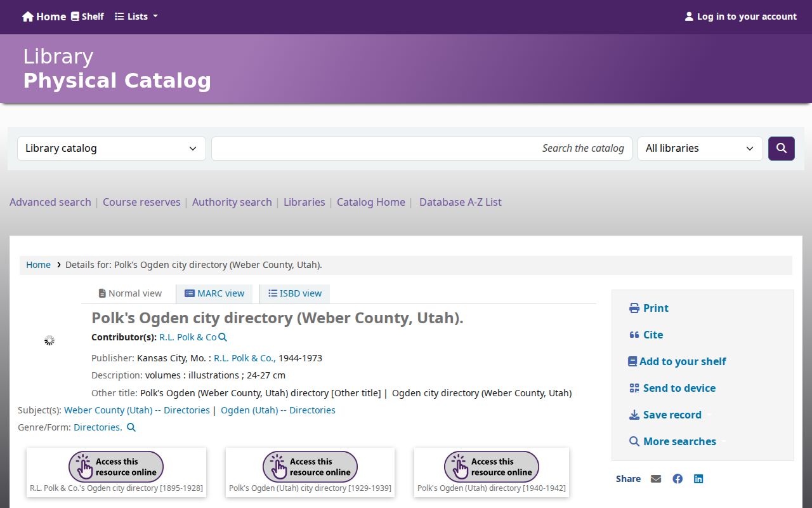Open the All libraries dropdown
The width and height of the screenshot is (812, 508).
(700, 149)
